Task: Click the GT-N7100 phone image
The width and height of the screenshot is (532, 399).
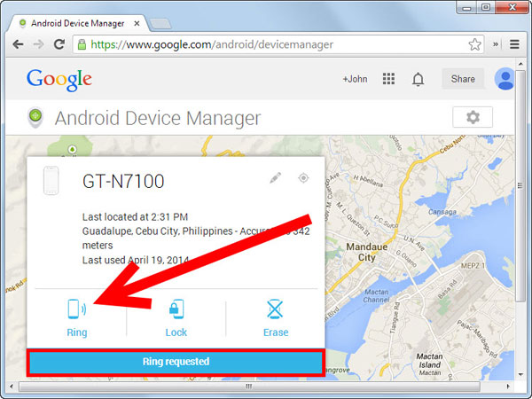Action: tap(51, 181)
